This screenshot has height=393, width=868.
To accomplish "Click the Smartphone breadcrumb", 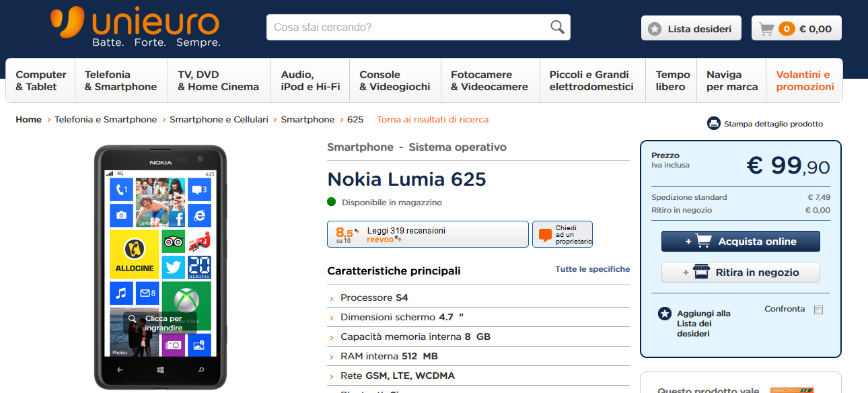I will pyautogui.click(x=308, y=119).
